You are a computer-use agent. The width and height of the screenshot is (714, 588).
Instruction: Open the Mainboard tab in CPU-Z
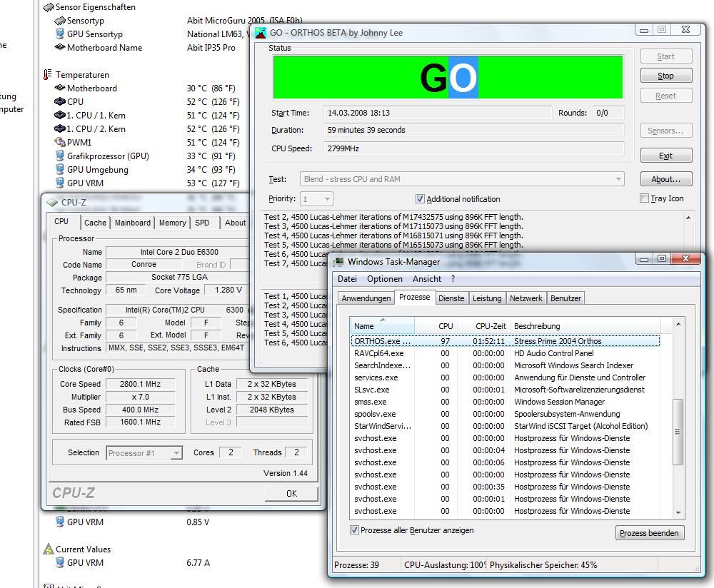click(133, 223)
